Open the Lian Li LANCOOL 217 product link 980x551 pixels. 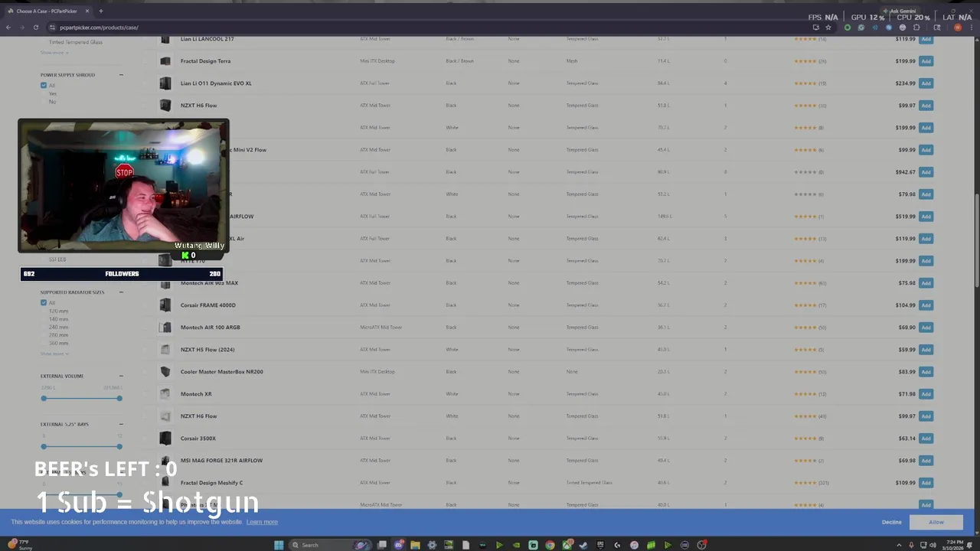[x=207, y=39]
